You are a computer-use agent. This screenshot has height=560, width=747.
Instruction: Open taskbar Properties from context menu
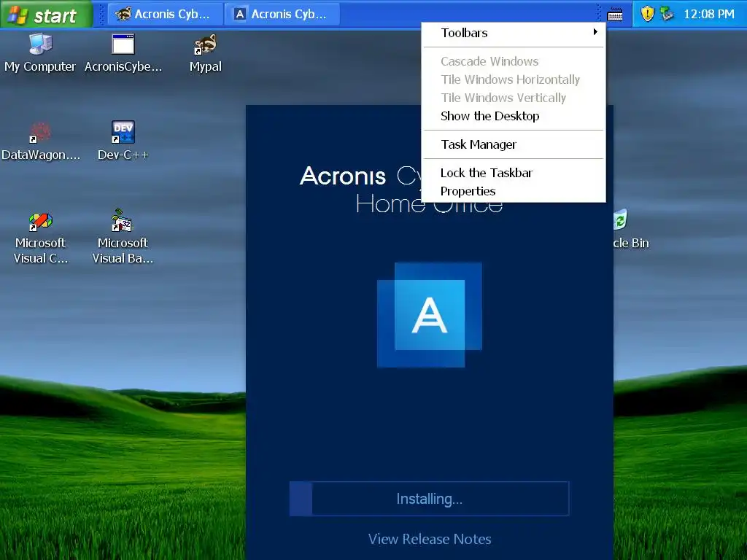(x=514, y=191)
